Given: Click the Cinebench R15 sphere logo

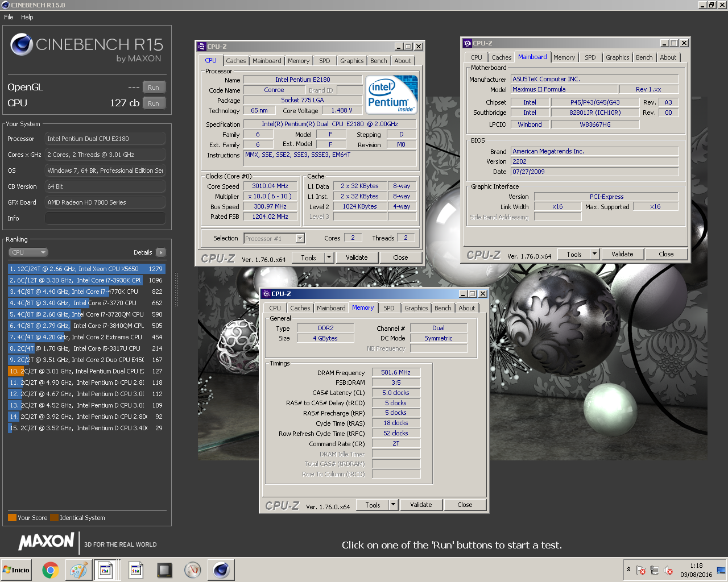Looking at the screenshot, I should (x=22, y=44).
